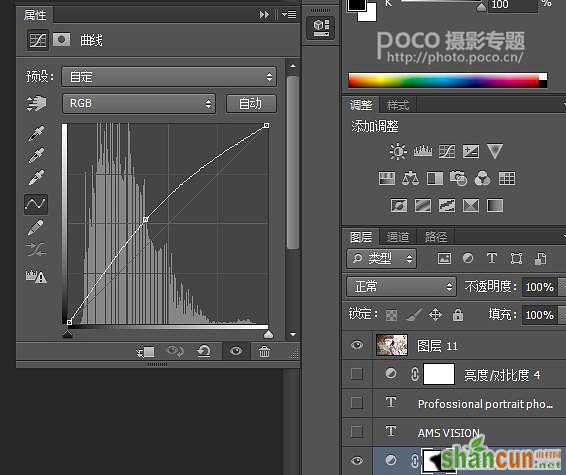
Task: Add a Brightness/Contrast adjustment (sun icon)
Action: 398,151
